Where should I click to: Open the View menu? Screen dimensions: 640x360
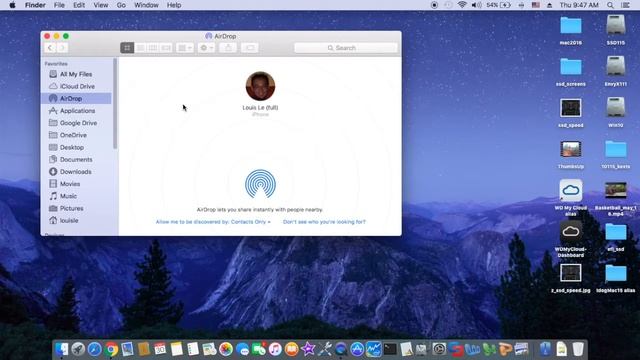[100, 5]
